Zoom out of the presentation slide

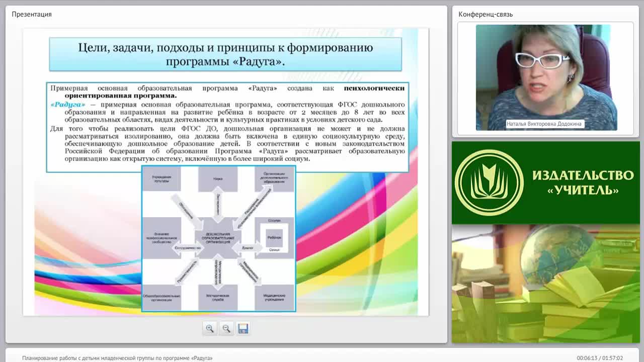point(226,328)
